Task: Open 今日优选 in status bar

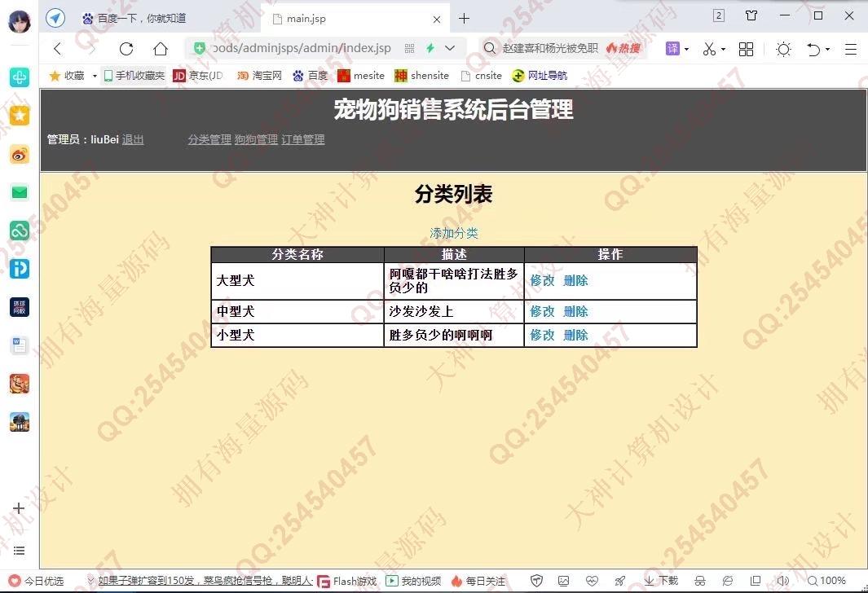Action: point(37,581)
